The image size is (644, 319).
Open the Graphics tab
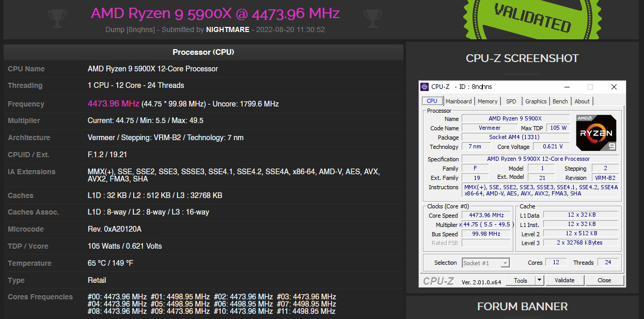536,101
